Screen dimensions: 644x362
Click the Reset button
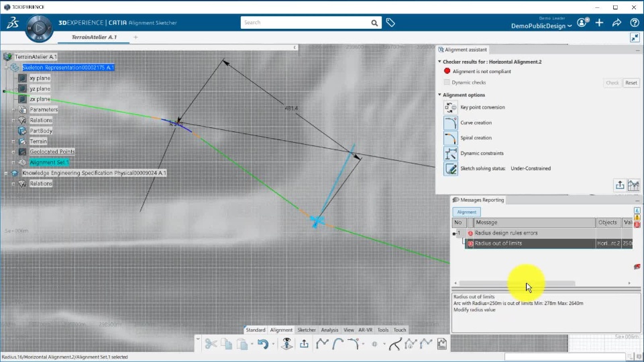[x=631, y=83]
